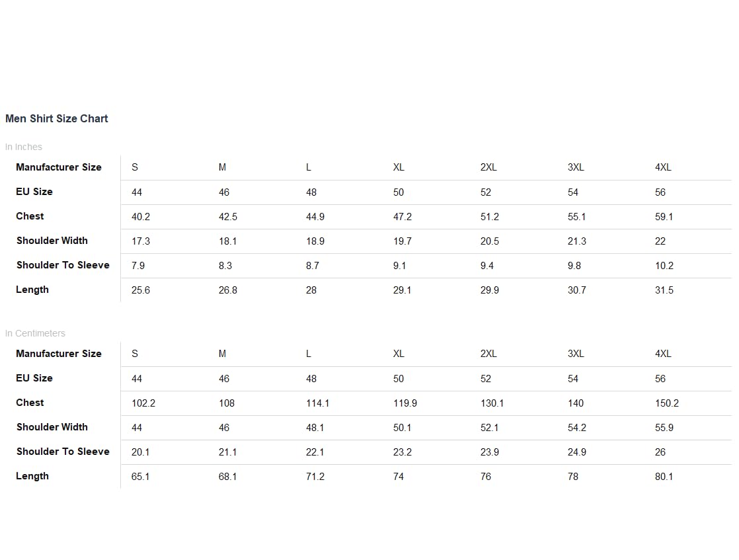
Task: Select chest value 102.2 in centimeters table
Action: (143, 403)
